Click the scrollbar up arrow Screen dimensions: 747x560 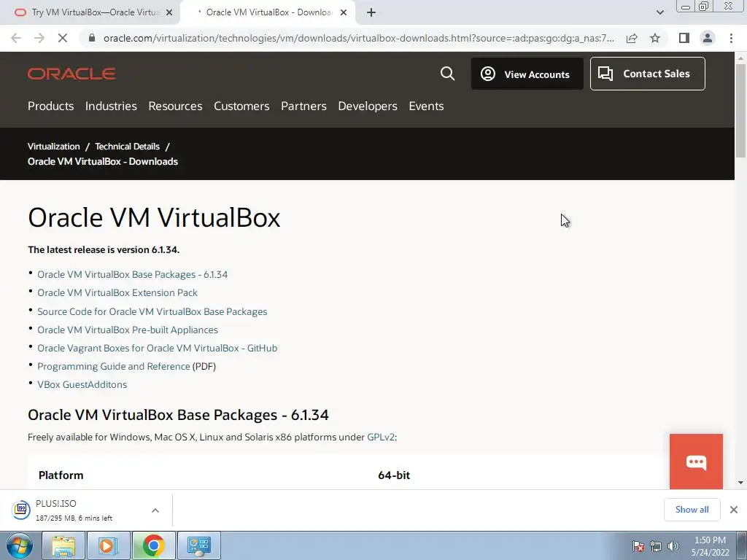click(x=740, y=58)
